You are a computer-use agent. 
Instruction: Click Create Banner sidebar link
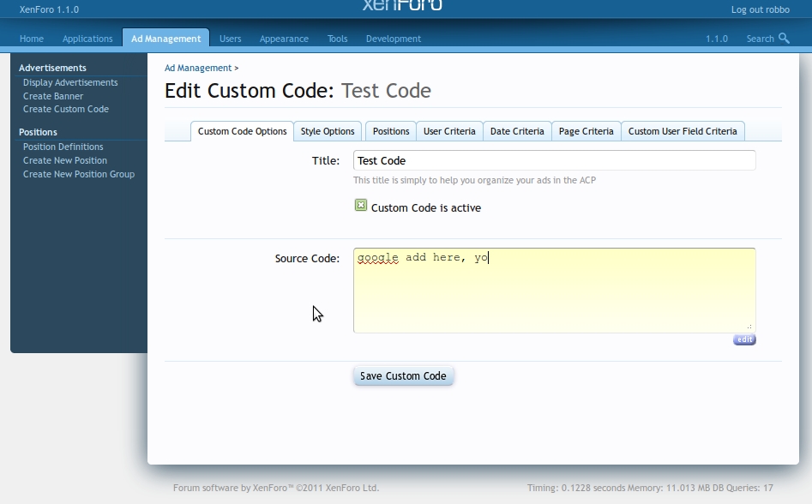pos(53,96)
